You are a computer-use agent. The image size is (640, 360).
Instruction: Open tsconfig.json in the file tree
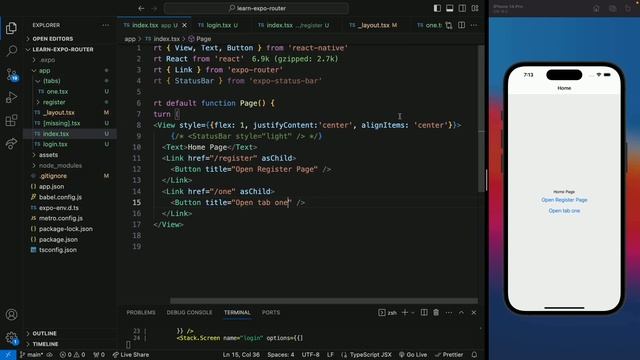(58, 250)
